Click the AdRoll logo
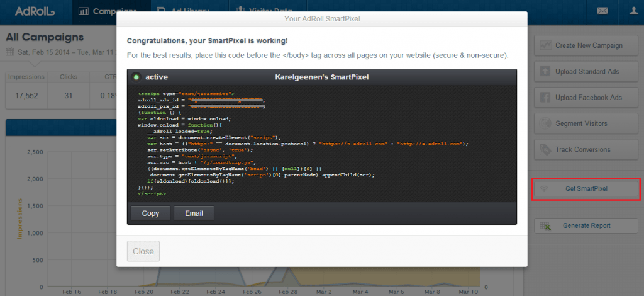 pos(35,11)
